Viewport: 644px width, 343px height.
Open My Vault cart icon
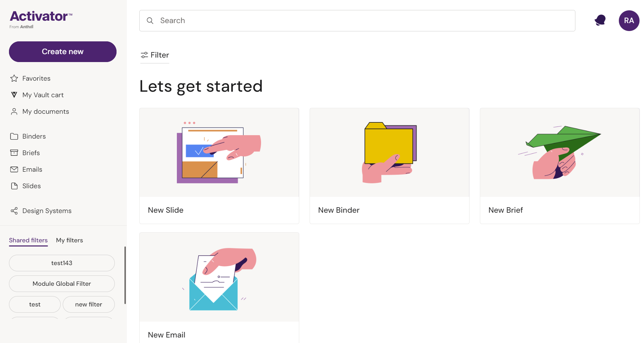pos(14,95)
